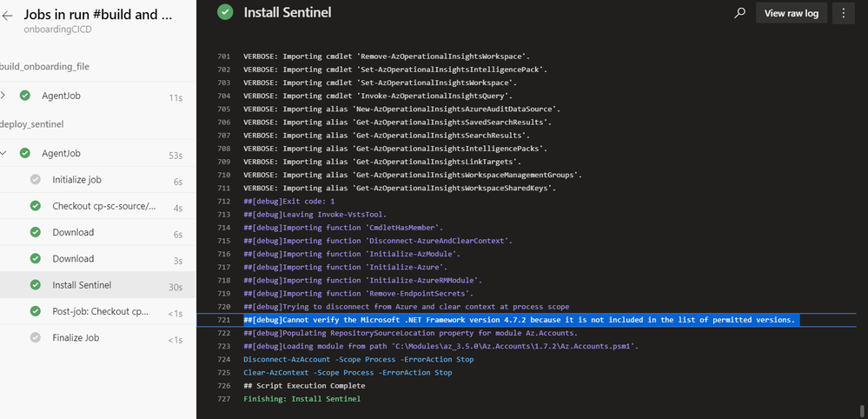Open the search icon in the log header
The width and height of the screenshot is (868, 419).
point(739,13)
